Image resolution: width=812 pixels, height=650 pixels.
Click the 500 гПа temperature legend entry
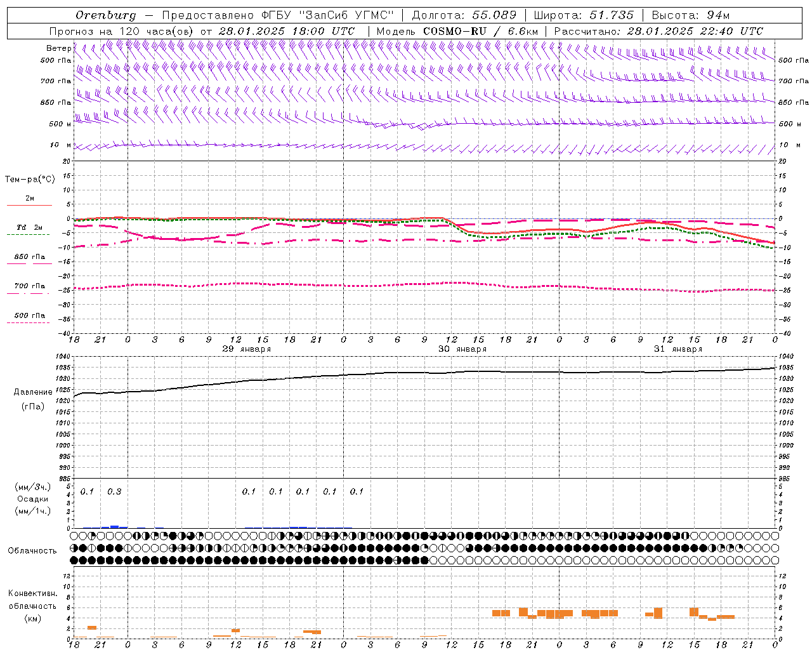[x=30, y=315]
